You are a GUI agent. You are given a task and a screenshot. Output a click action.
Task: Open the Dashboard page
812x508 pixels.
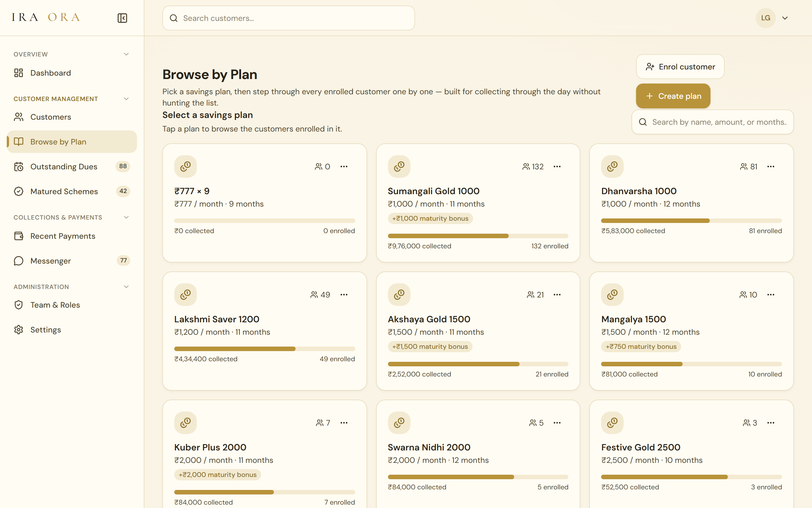[72, 73]
